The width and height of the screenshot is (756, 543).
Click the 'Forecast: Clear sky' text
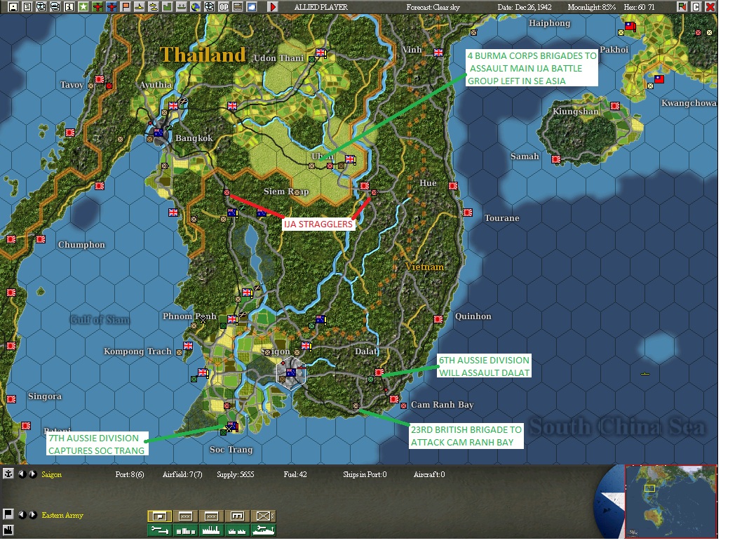point(433,7)
